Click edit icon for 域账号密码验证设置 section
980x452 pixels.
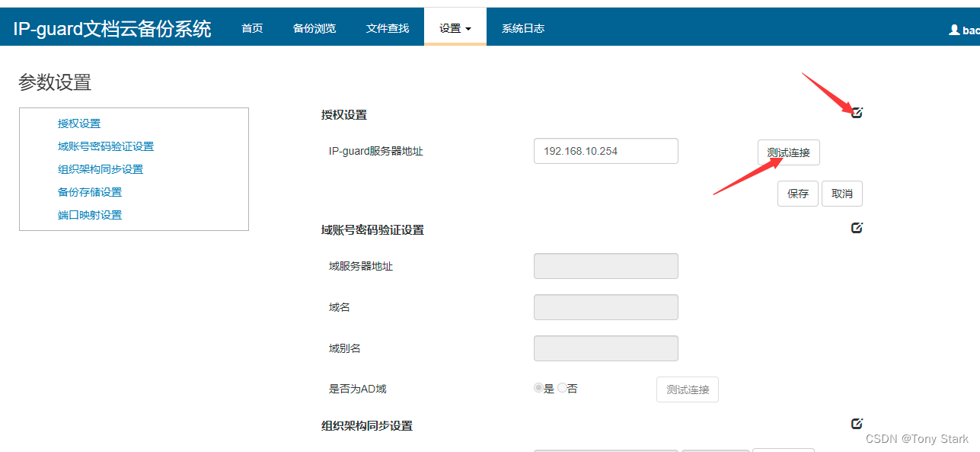point(857,228)
